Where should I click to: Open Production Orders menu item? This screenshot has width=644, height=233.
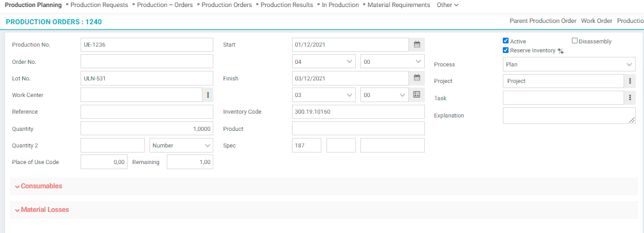(x=227, y=5)
